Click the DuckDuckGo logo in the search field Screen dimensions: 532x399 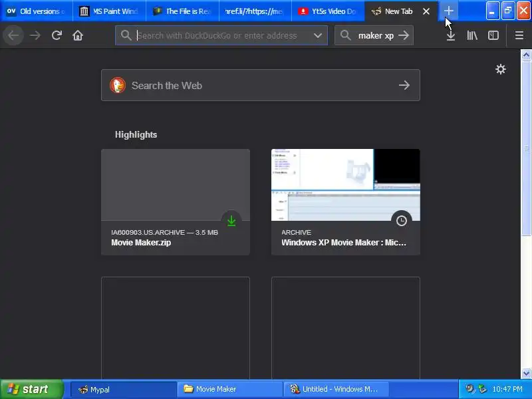coord(118,85)
